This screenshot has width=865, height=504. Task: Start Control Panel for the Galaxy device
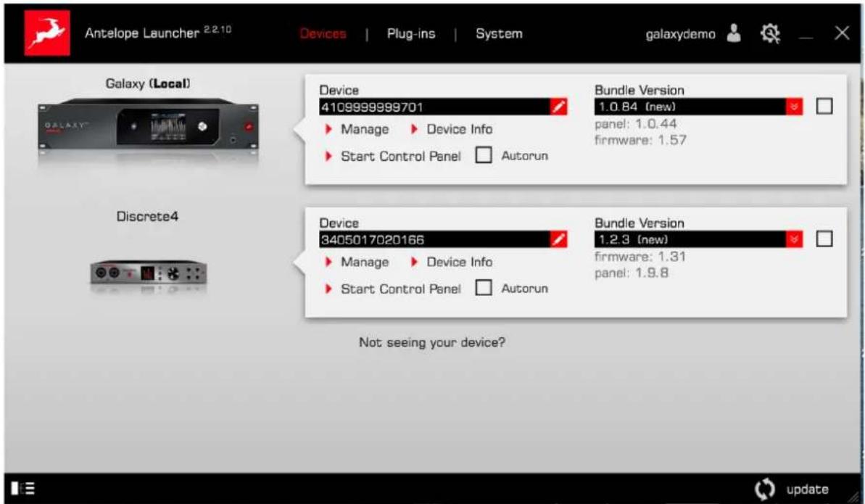tap(393, 156)
